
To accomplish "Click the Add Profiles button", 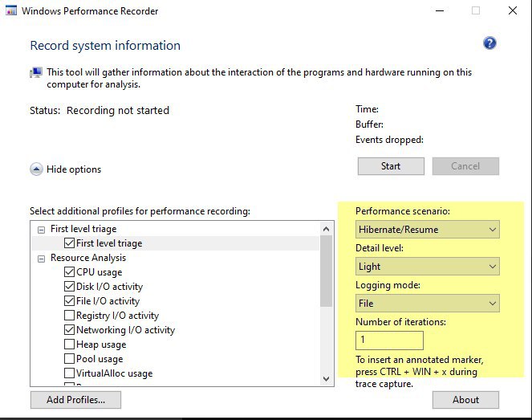I will (75, 400).
